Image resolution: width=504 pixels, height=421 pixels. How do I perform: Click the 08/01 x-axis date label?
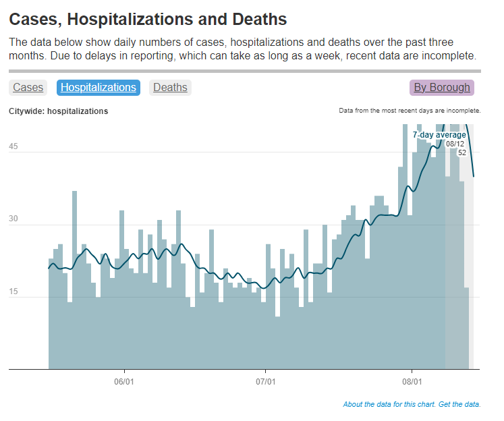(412, 381)
